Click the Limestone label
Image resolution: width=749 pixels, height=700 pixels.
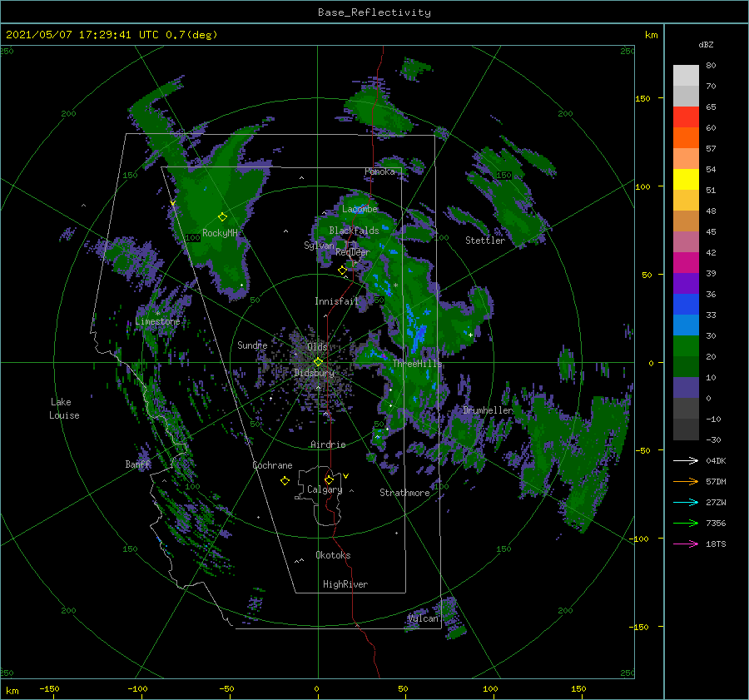coord(157,321)
